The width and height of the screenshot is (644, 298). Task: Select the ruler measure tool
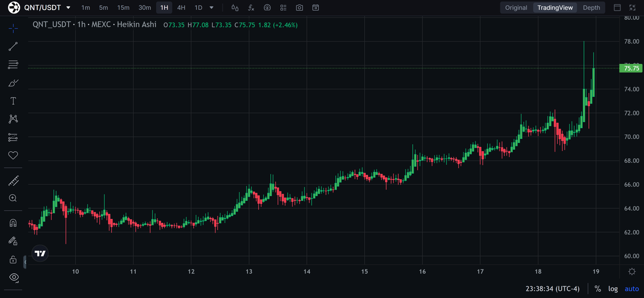click(x=13, y=180)
